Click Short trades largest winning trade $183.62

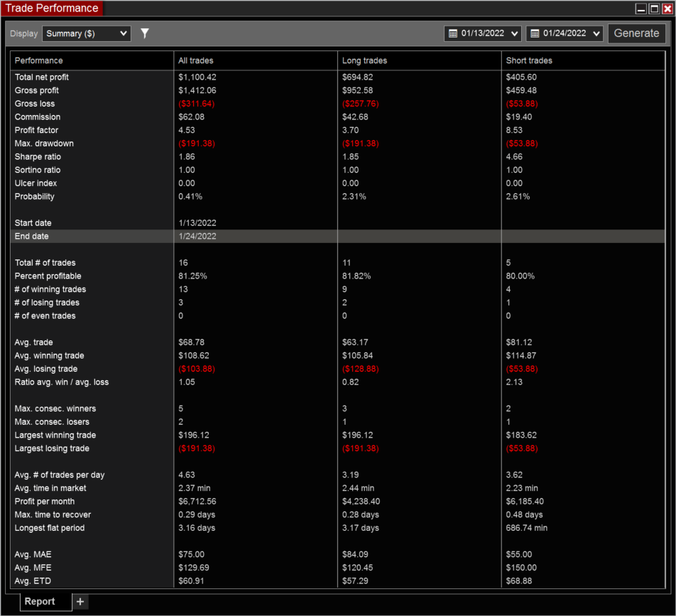click(521, 436)
